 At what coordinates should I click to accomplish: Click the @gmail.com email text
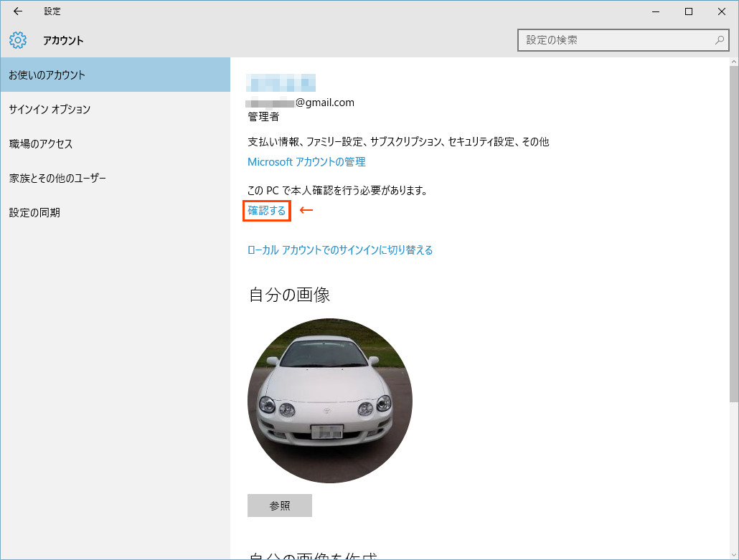click(325, 103)
